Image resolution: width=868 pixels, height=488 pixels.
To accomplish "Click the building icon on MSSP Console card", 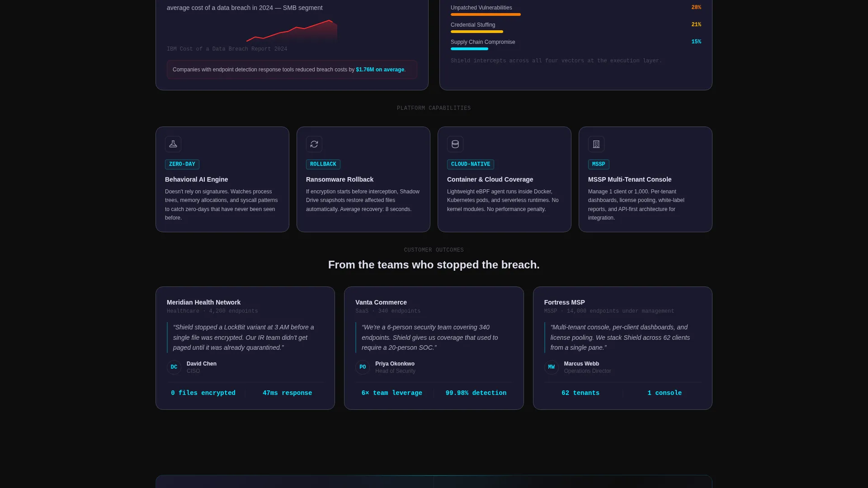I will click(596, 144).
